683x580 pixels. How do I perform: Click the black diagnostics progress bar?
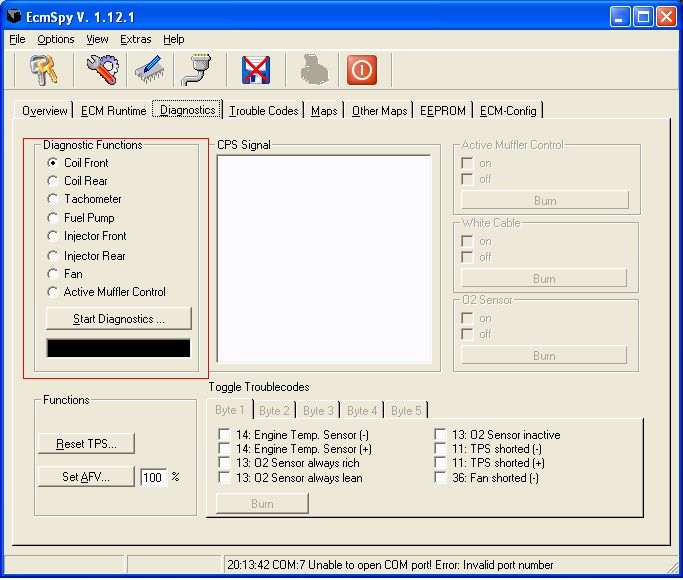coord(118,348)
